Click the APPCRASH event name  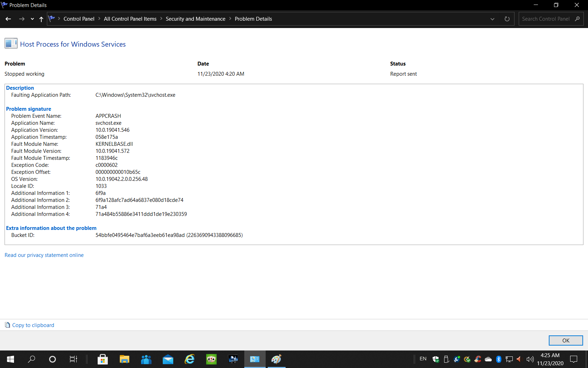[108, 116]
